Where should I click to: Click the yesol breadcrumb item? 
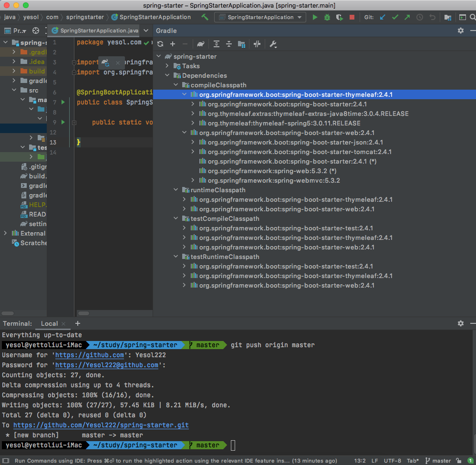[x=31, y=17]
